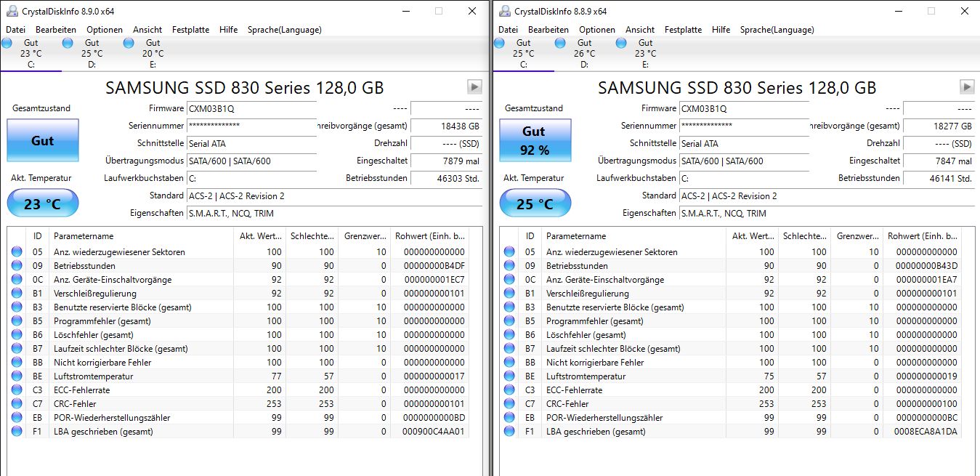The image size is (980, 476).
Task: Select drive E: at 20 °C in left window
Action: 153,54
